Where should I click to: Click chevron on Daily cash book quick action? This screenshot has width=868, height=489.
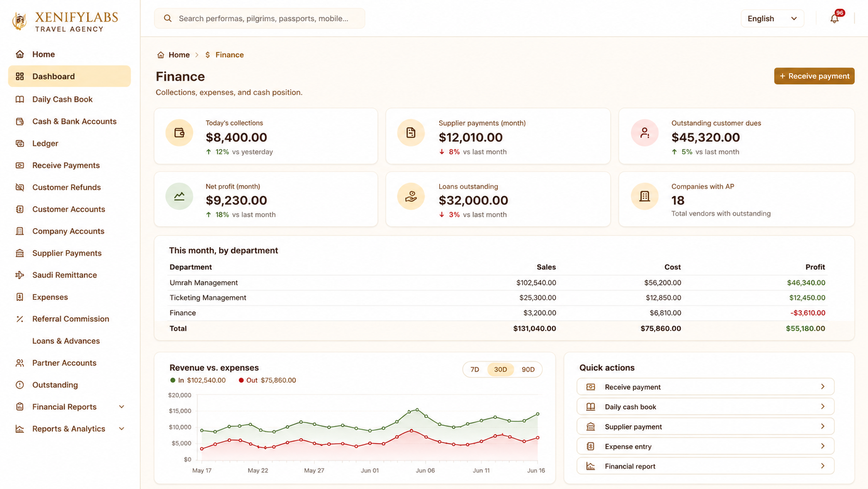tap(823, 406)
